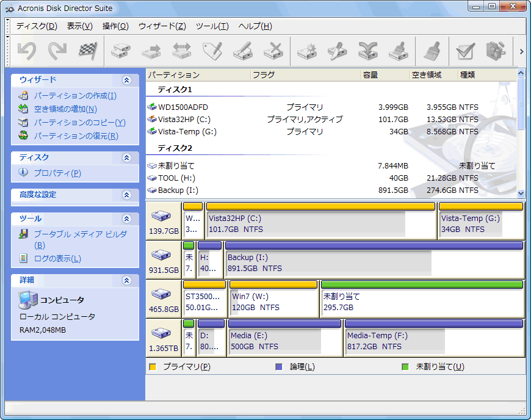Open ログの表示(L) link

point(57,259)
